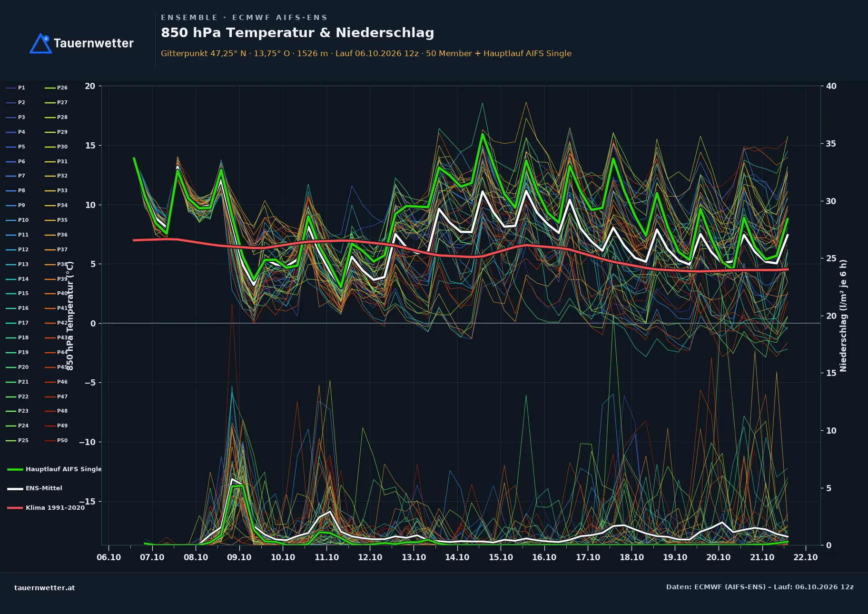Click the 06.10 date tick label

click(108, 557)
